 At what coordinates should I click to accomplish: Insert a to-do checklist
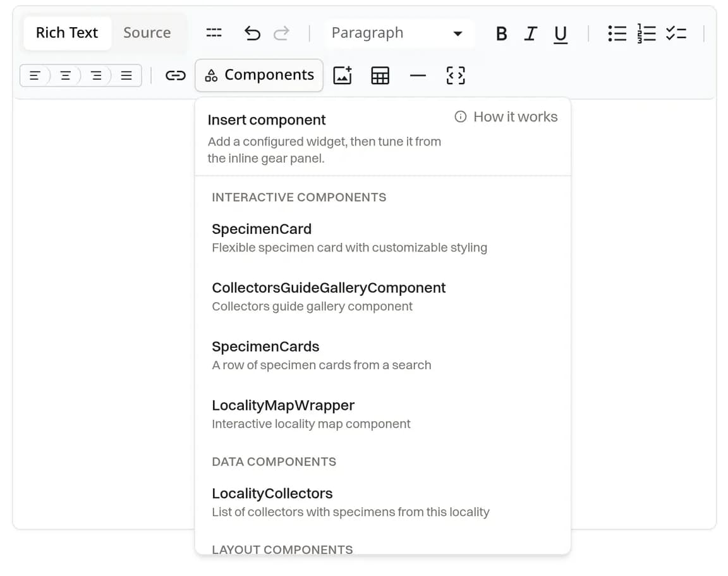[676, 34]
